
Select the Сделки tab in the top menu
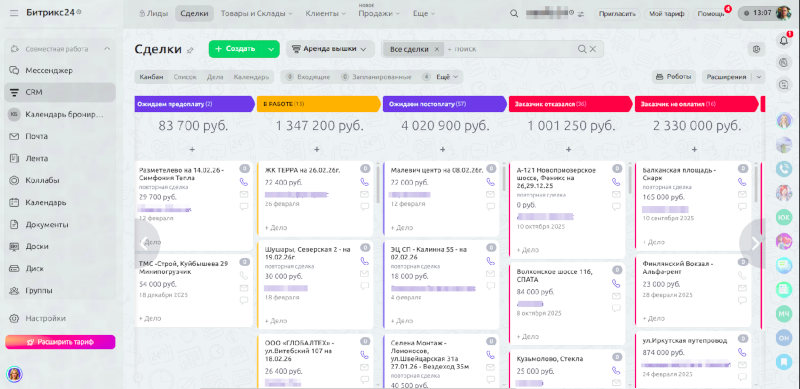click(194, 14)
